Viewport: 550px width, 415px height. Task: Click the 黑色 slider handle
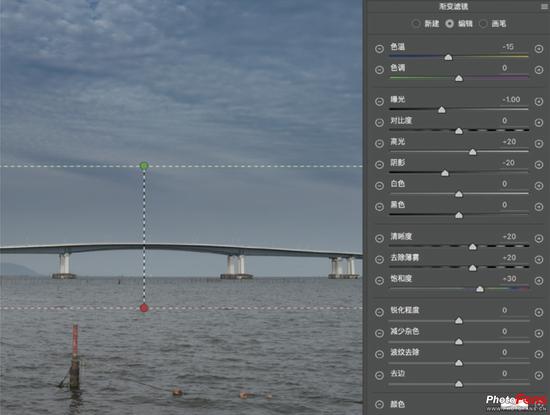tap(459, 215)
